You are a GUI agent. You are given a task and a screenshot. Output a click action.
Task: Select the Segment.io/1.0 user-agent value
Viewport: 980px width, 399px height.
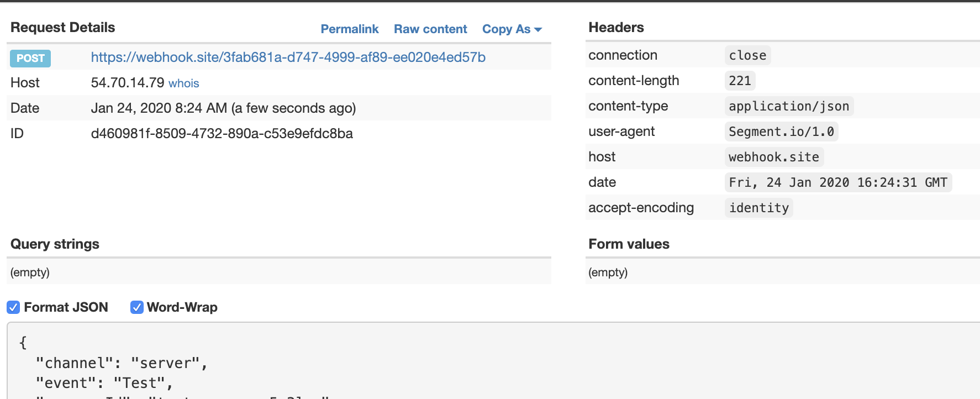click(781, 132)
